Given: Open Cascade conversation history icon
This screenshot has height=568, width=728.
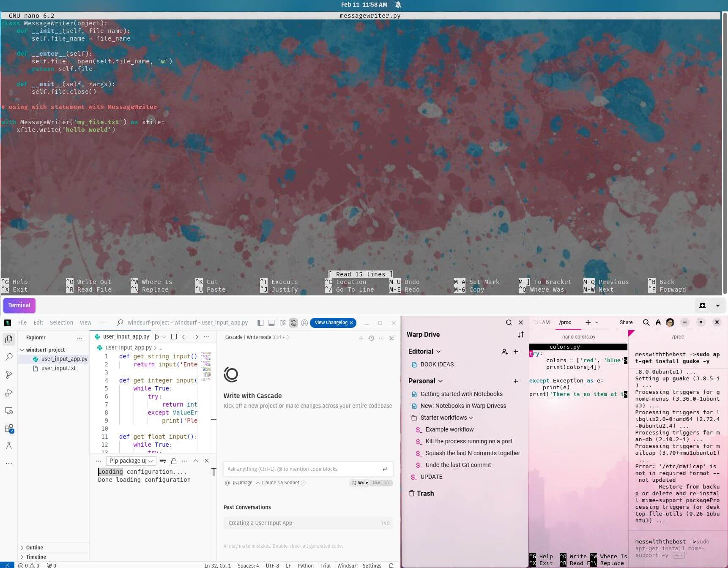Looking at the screenshot, I should [371, 338].
